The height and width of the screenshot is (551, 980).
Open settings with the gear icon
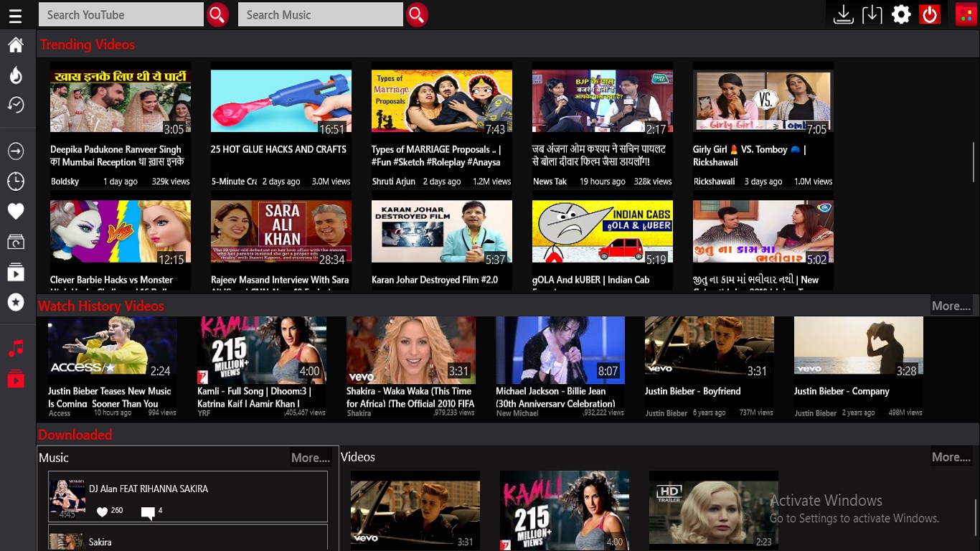901,14
